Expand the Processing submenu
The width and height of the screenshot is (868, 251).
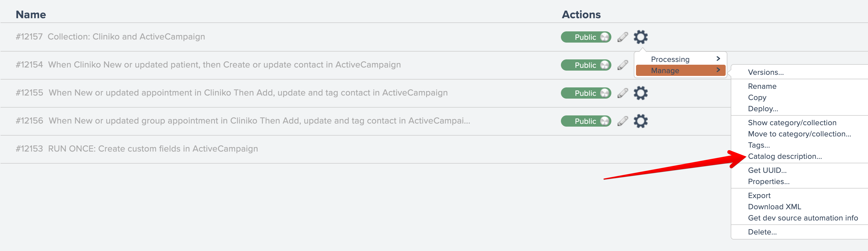(x=680, y=59)
